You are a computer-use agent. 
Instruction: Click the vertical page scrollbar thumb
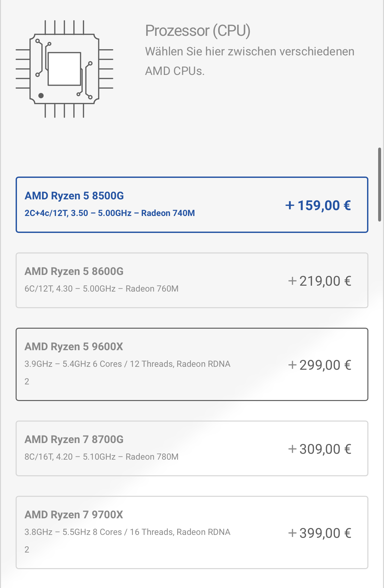tap(379, 185)
